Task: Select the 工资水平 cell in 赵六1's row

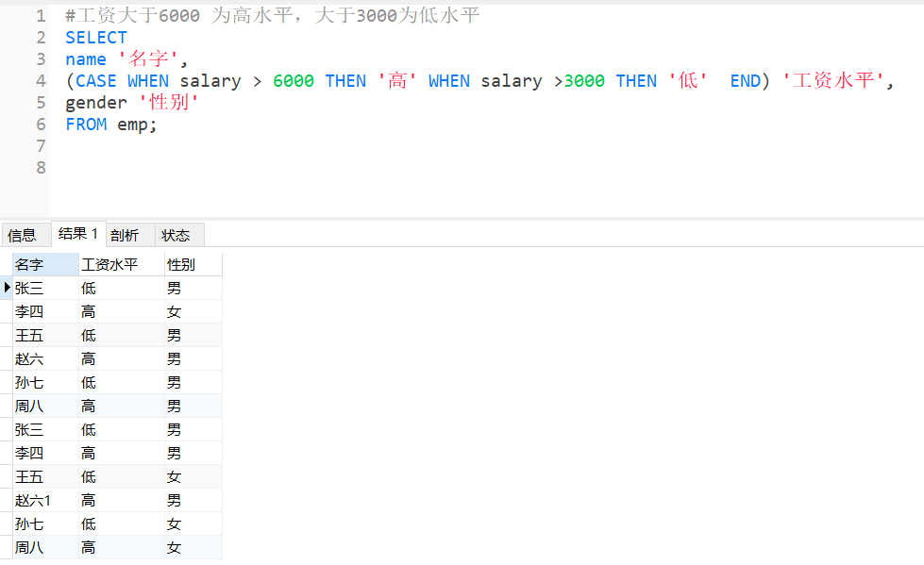Action: pos(89,500)
